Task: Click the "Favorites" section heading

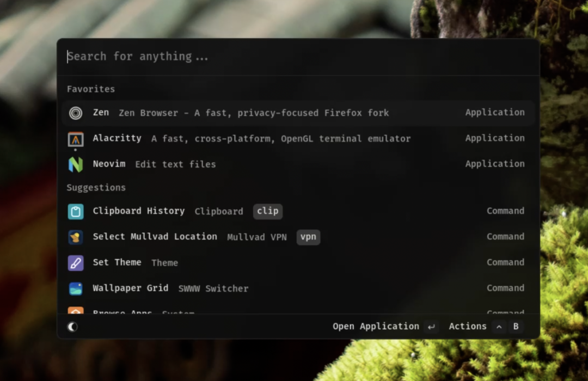Action: click(91, 89)
